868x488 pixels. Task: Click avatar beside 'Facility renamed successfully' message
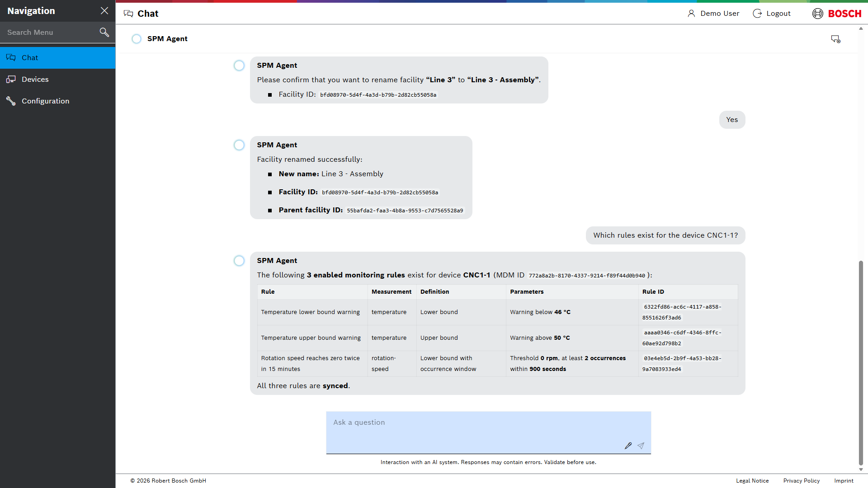[x=239, y=145]
